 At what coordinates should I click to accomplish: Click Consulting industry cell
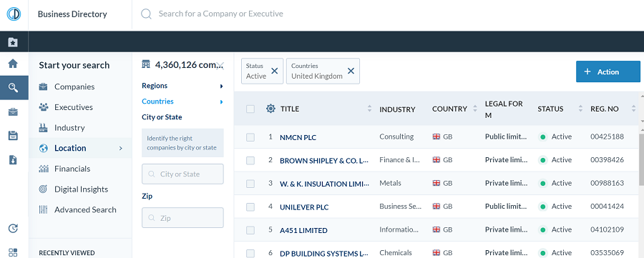pyautogui.click(x=396, y=137)
